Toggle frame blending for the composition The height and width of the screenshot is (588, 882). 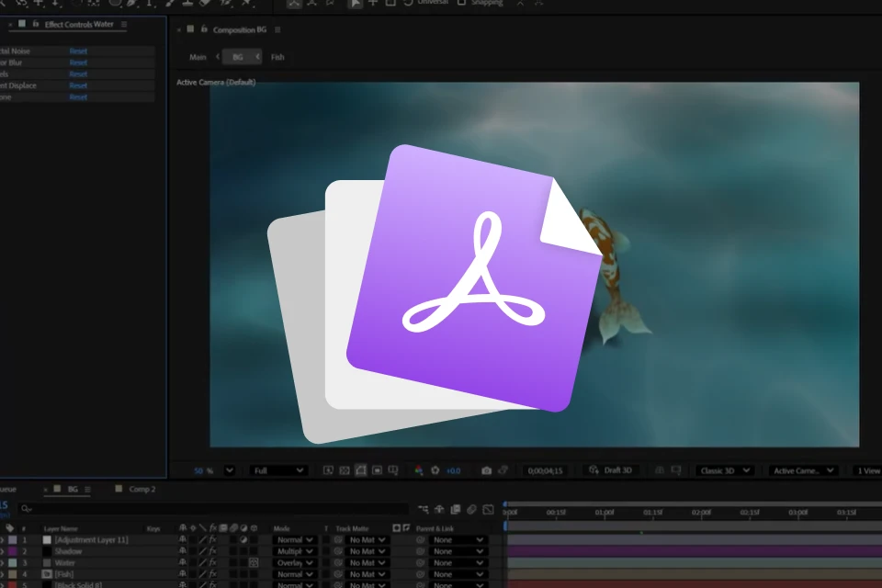coord(456,509)
